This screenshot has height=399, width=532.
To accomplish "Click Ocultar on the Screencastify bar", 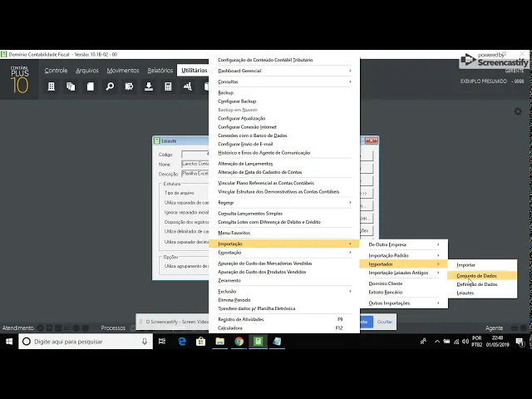I will (385, 322).
